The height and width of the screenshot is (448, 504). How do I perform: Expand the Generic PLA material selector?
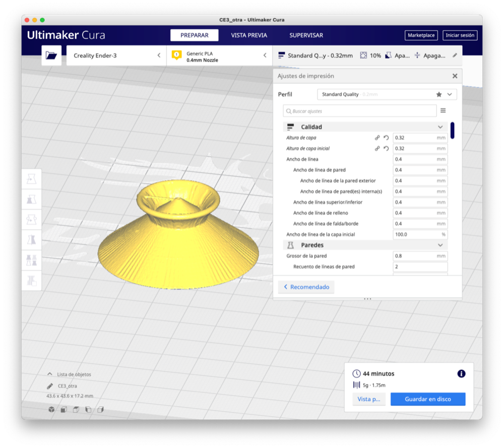click(x=220, y=55)
